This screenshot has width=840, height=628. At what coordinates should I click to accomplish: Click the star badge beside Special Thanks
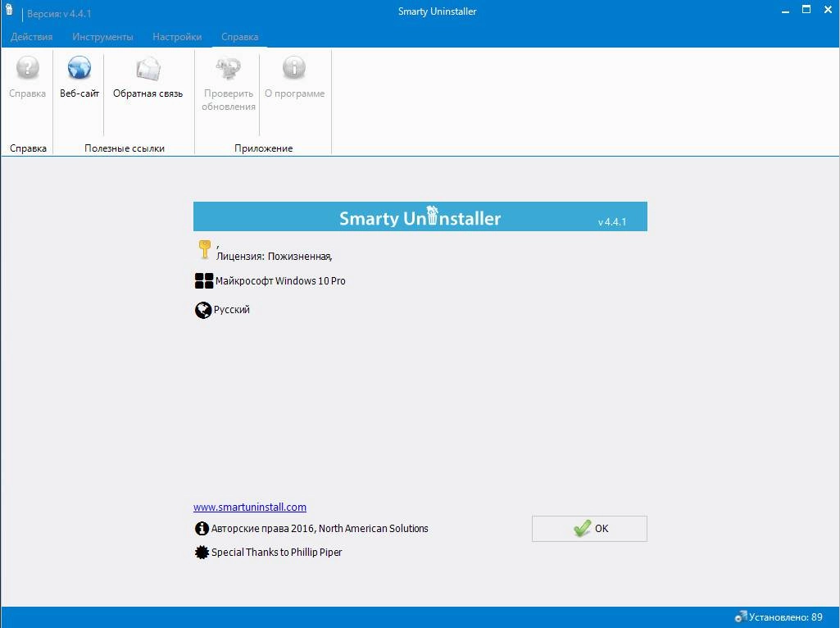(x=202, y=553)
